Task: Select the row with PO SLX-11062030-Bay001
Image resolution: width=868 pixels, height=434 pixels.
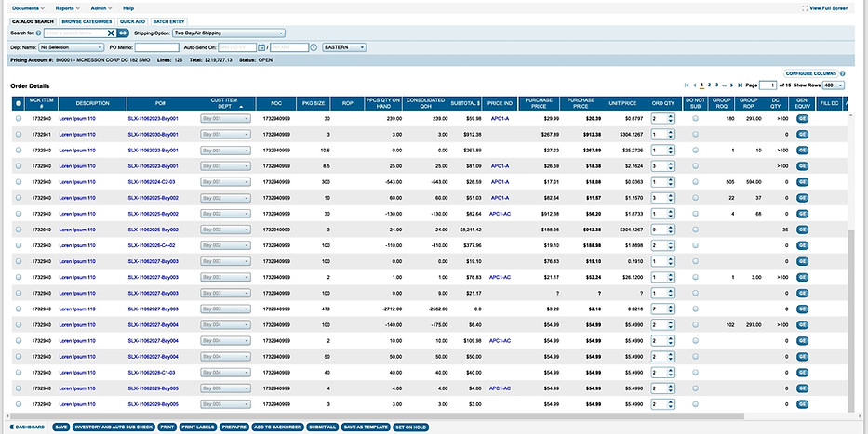Action: tap(19, 135)
